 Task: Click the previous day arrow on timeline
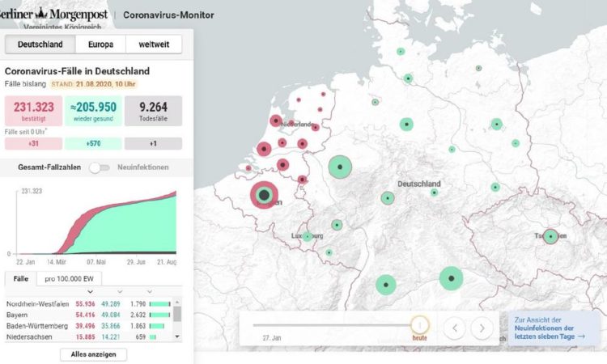point(455,328)
